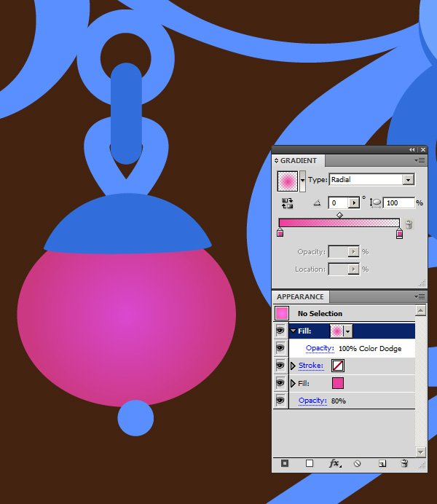The height and width of the screenshot is (504, 437).
Task: Collapse the selected gradient Fill row
Action: point(294,331)
